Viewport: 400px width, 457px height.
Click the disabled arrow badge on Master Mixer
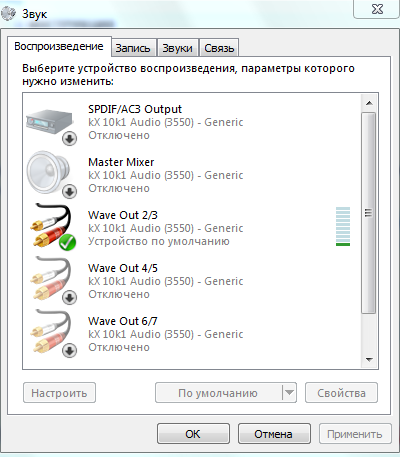click(x=69, y=192)
